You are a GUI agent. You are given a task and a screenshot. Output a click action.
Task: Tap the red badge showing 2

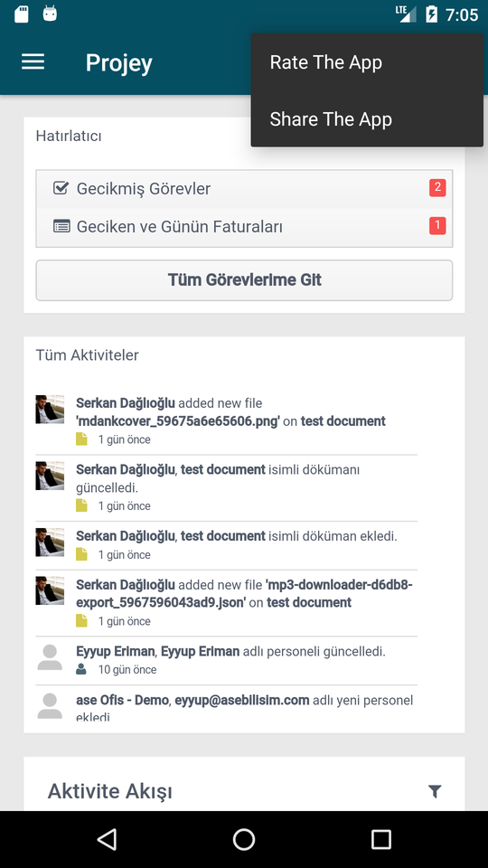(437, 188)
